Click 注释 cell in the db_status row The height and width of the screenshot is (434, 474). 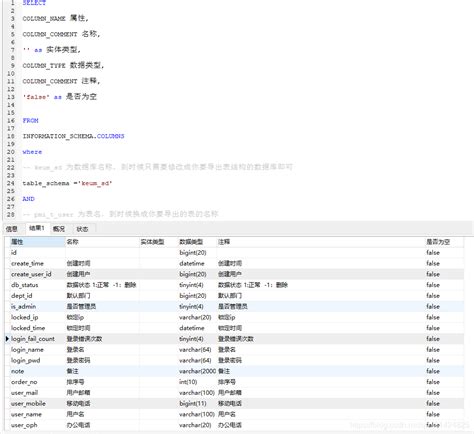(253, 285)
